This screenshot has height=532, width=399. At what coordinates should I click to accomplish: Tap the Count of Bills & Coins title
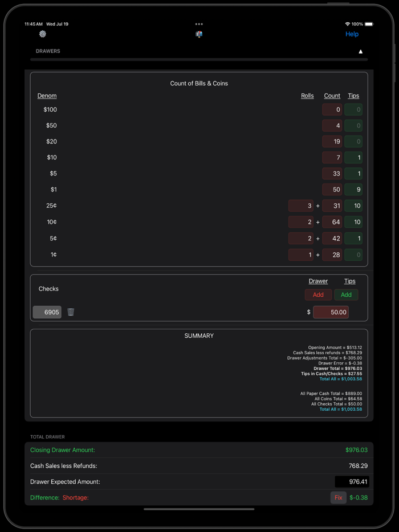(199, 84)
